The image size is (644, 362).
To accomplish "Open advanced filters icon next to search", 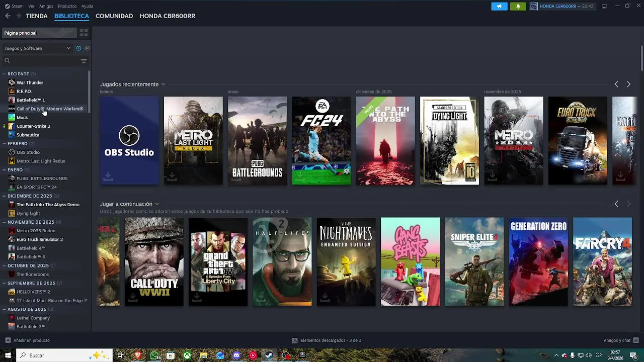I will point(84,61).
